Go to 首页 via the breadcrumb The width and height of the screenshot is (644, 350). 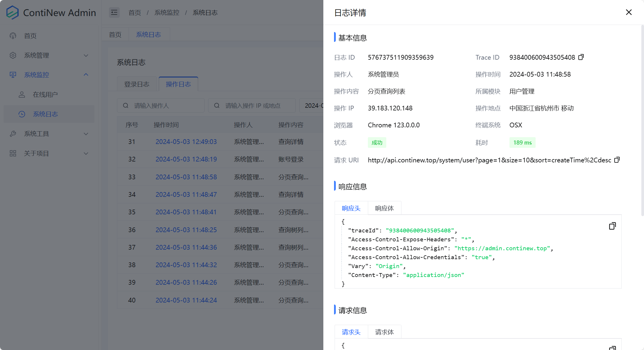pos(135,12)
